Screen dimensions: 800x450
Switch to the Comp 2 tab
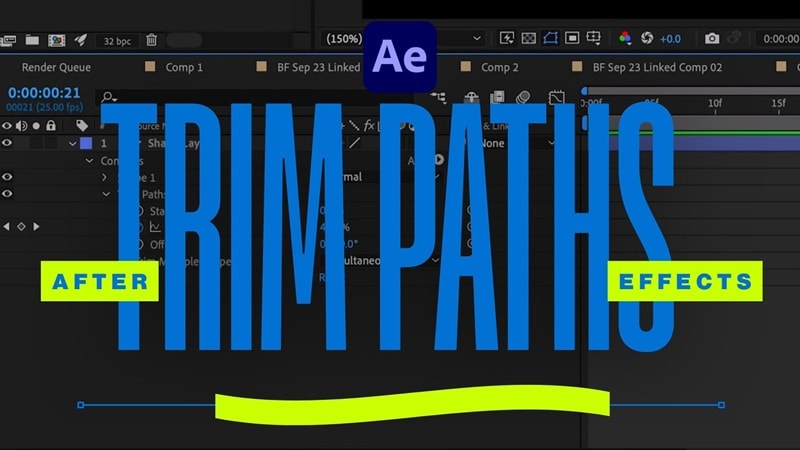pos(499,67)
